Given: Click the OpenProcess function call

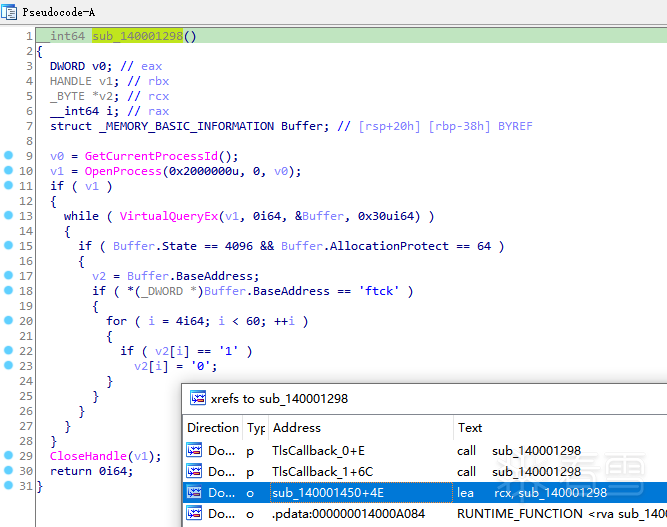Looking at the screenshot, I should tap(123, 171).
